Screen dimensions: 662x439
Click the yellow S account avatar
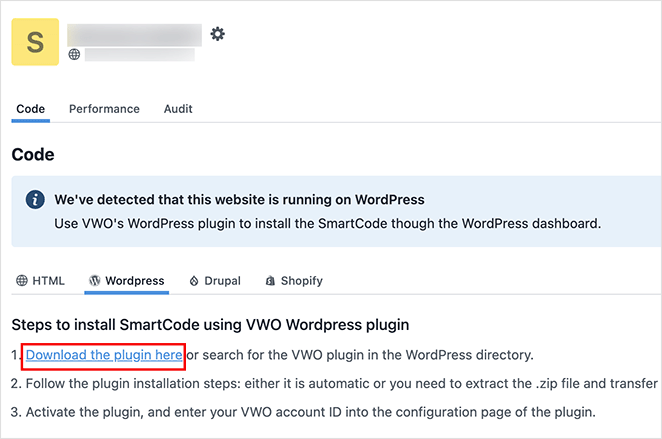click(35, 41)
